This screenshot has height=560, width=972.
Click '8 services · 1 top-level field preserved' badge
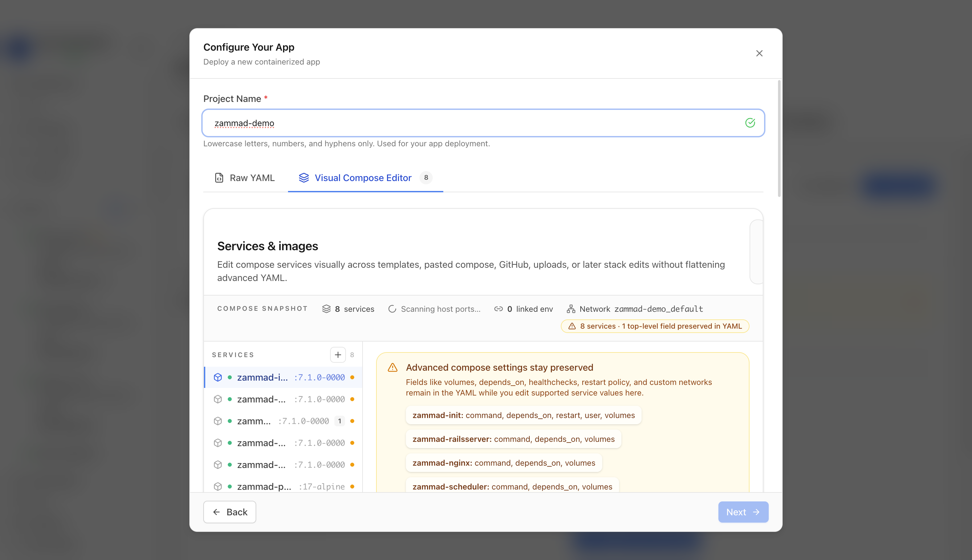(655, 326)
